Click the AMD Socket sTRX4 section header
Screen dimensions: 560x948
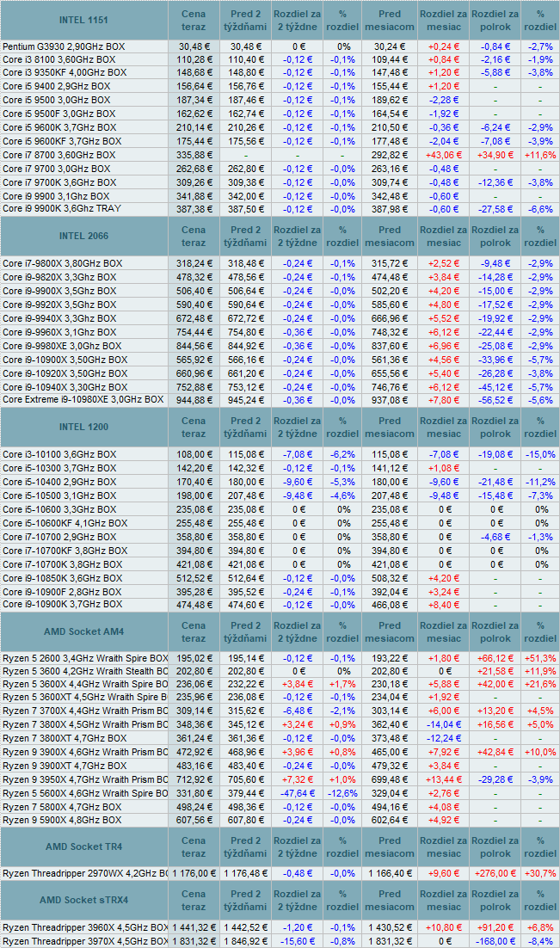pos(83,900)
